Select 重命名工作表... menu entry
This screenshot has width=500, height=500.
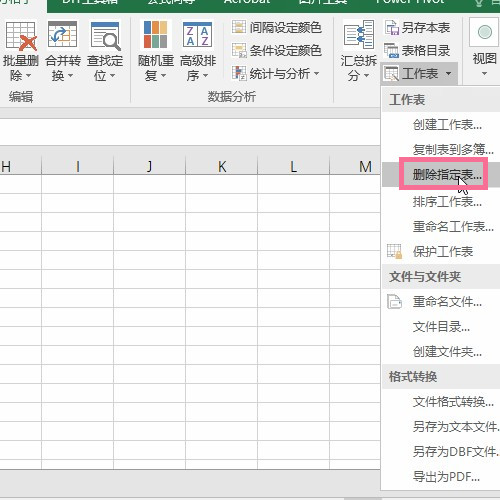click(440, 227)
